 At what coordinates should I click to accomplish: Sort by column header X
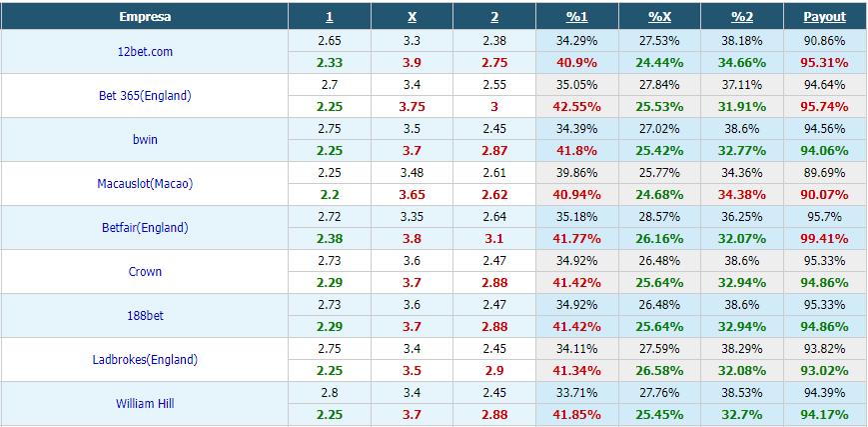(412, 17)
